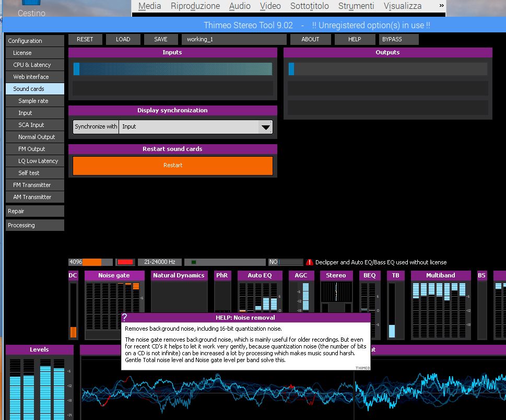Open the SCA Input settings

pyautogui.click(x=35, y=125)
